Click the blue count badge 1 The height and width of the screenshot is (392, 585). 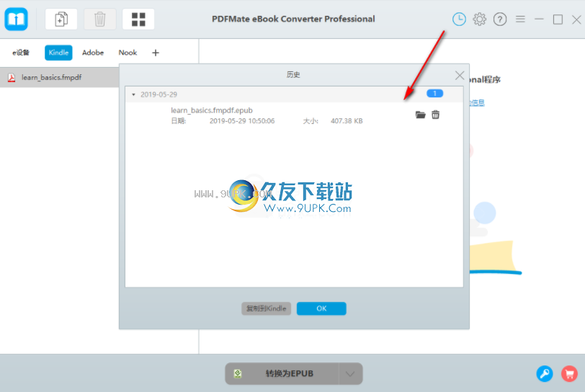coord(434,94)
